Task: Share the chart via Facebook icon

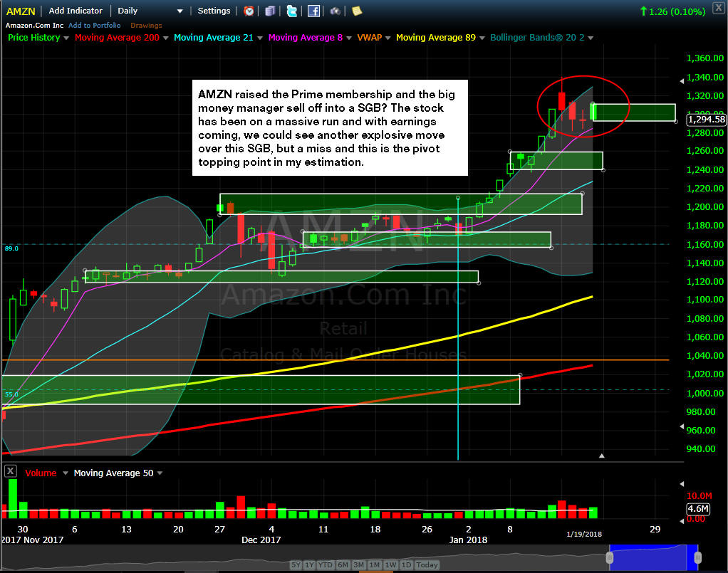Action: 313,11
